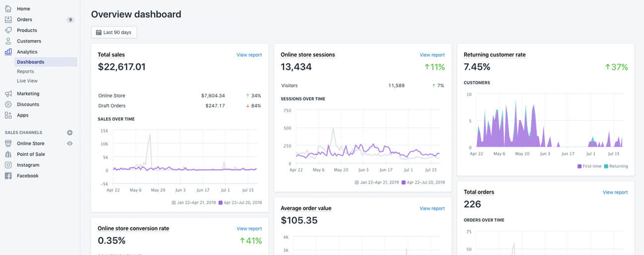The image size is (644, 255).
Task: Click the Point of Sale bag icon
Action: coord(8,154)
